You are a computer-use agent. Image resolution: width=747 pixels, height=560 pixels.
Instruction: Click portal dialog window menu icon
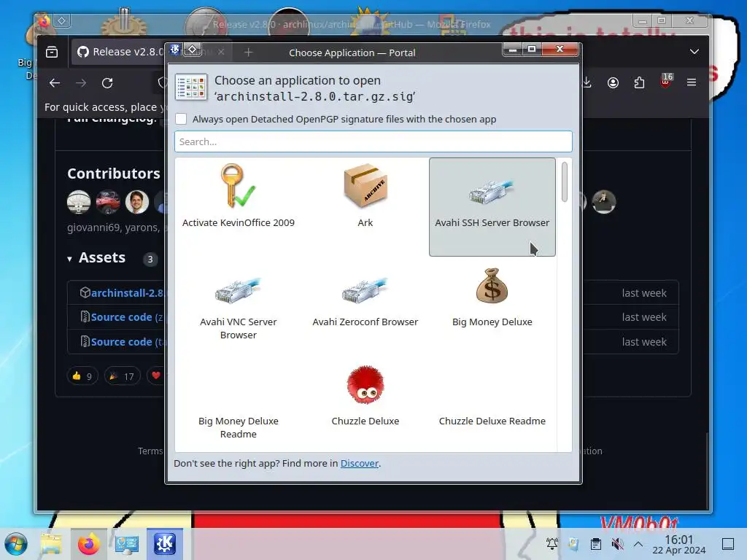175,49
